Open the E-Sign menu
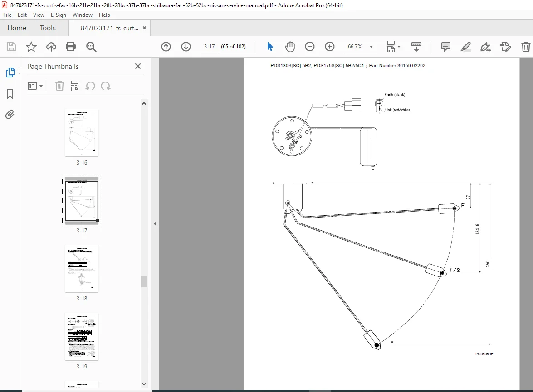Image resolution: width=533 pixels, height=392 pixels. pyautogui.click(x=58, y=15)
